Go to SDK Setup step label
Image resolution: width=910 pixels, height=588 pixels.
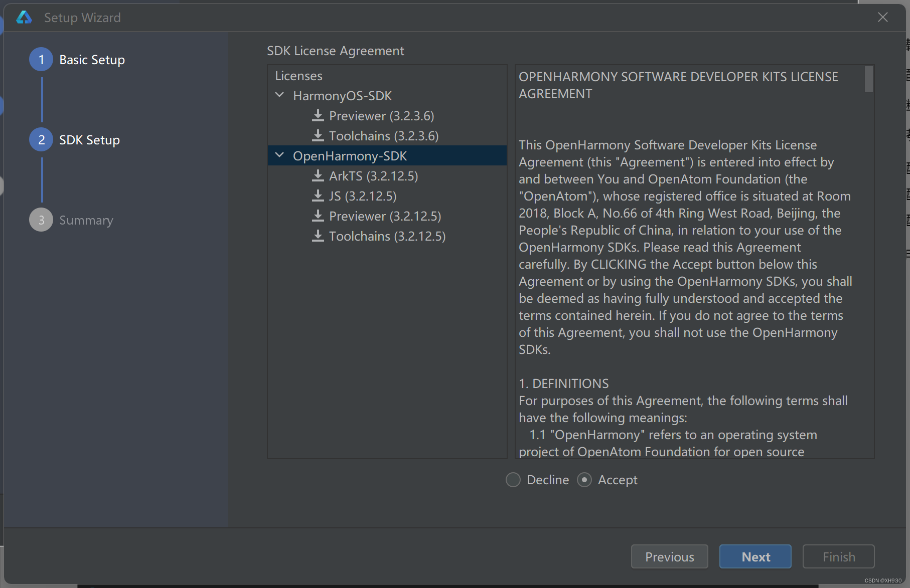[x=89, y=140]
